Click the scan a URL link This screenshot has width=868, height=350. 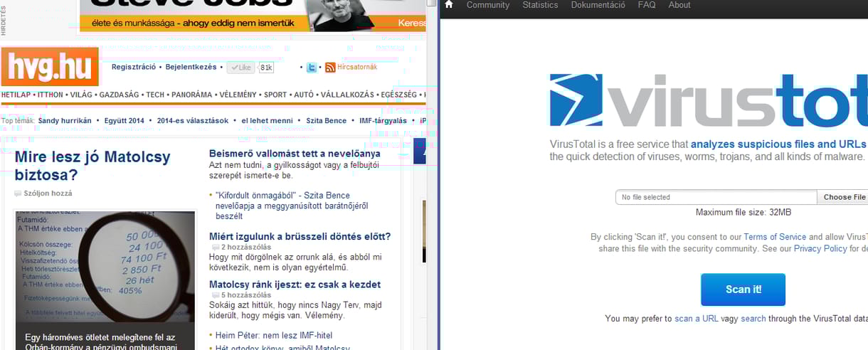click(697, 319)
